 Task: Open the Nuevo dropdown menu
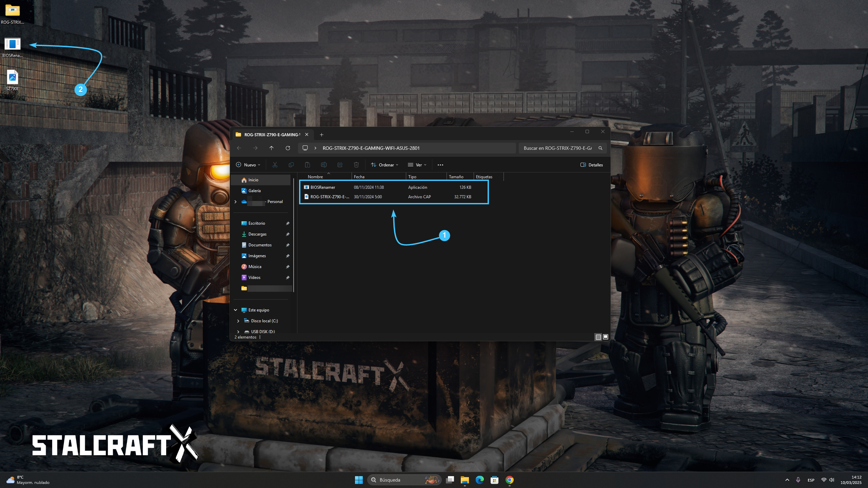point(248,165)
